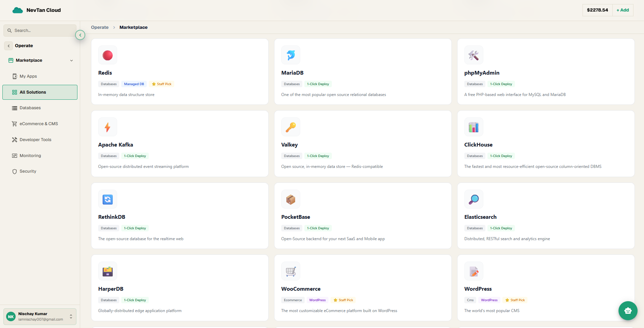Click the Developer Tools wrench icon
Viewport: 644px width, 328px height.
tap(15, 140)
